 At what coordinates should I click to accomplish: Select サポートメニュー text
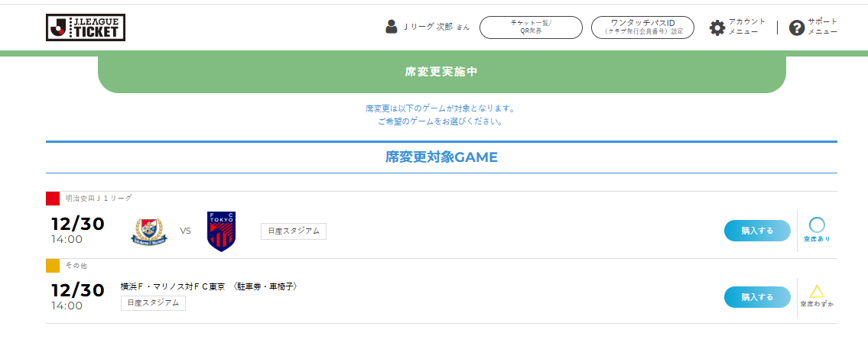point(822,27)
